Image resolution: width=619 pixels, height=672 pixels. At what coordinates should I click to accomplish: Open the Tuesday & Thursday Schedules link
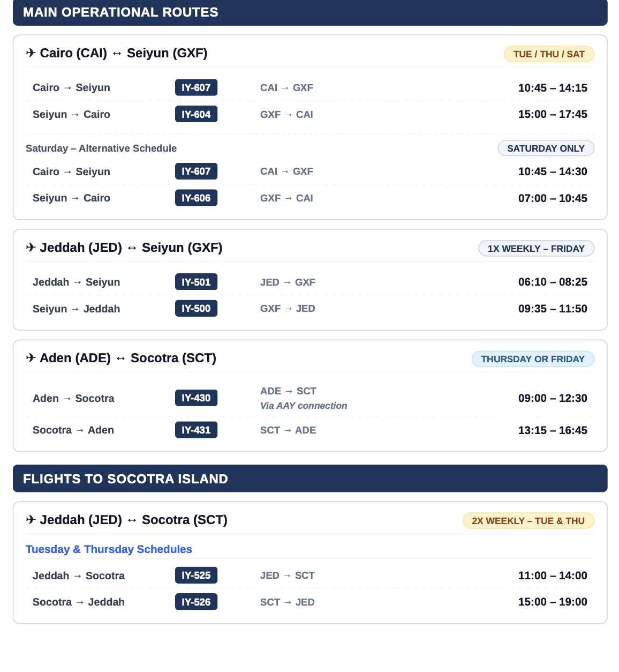109,549
